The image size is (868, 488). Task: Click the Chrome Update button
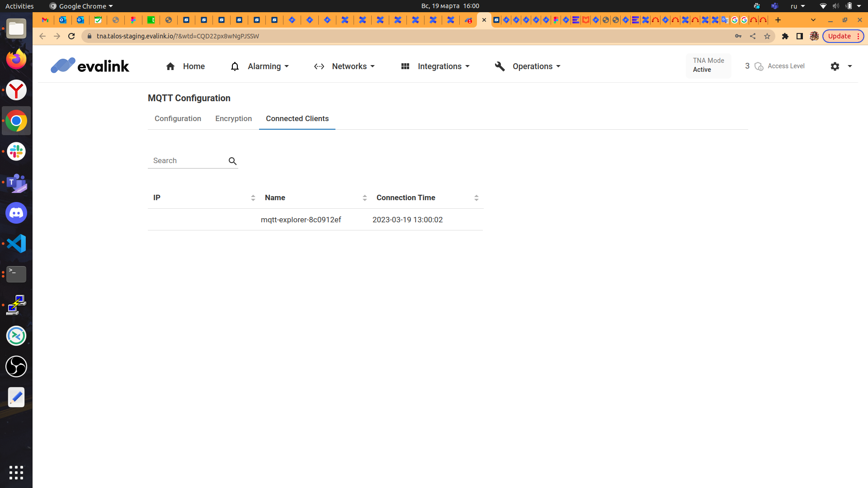coord(843,36)
